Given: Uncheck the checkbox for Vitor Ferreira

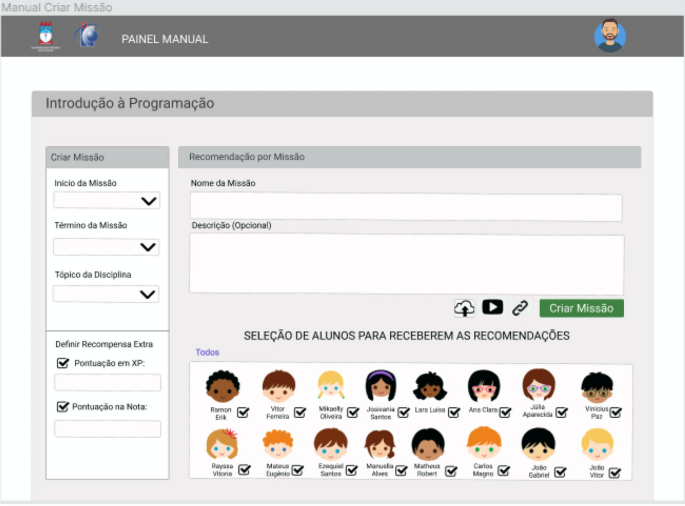Looking at the screenshot, I should [299, 412].
